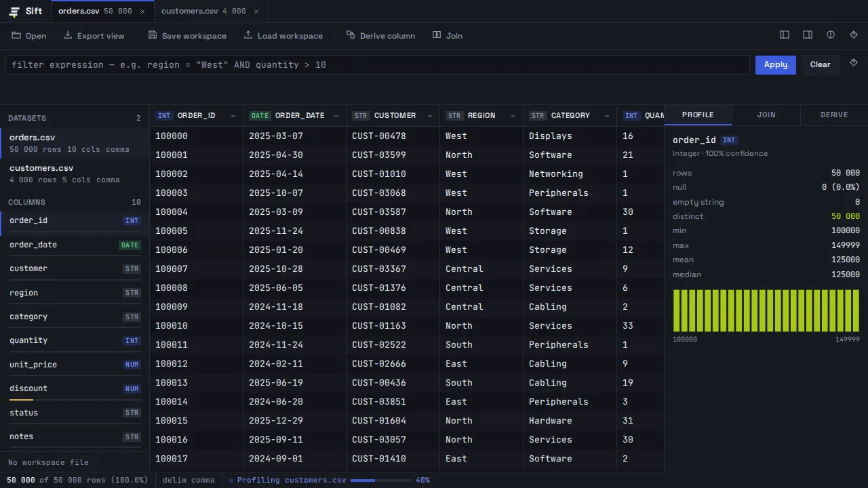The width and height of the screenshot is (868, 488).
Task: Open the Join tool in toolbar
Action: coord(448,35)
